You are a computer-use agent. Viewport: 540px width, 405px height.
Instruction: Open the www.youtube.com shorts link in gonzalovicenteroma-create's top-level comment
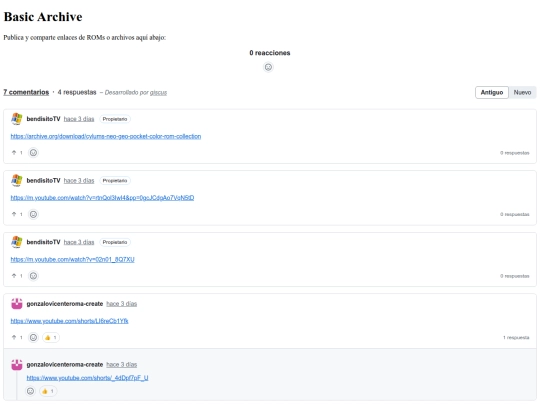pos(69,321)
